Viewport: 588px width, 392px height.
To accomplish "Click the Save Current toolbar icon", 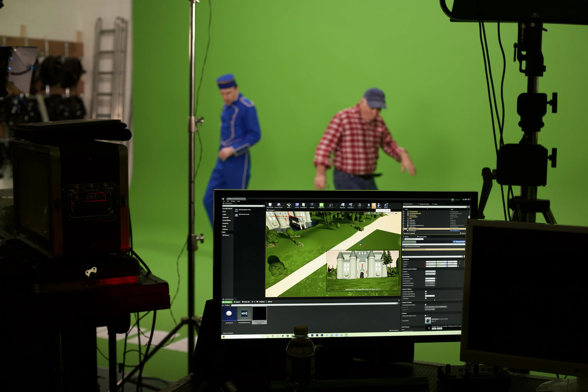I will pyautogui.click(x=270, y=205).
